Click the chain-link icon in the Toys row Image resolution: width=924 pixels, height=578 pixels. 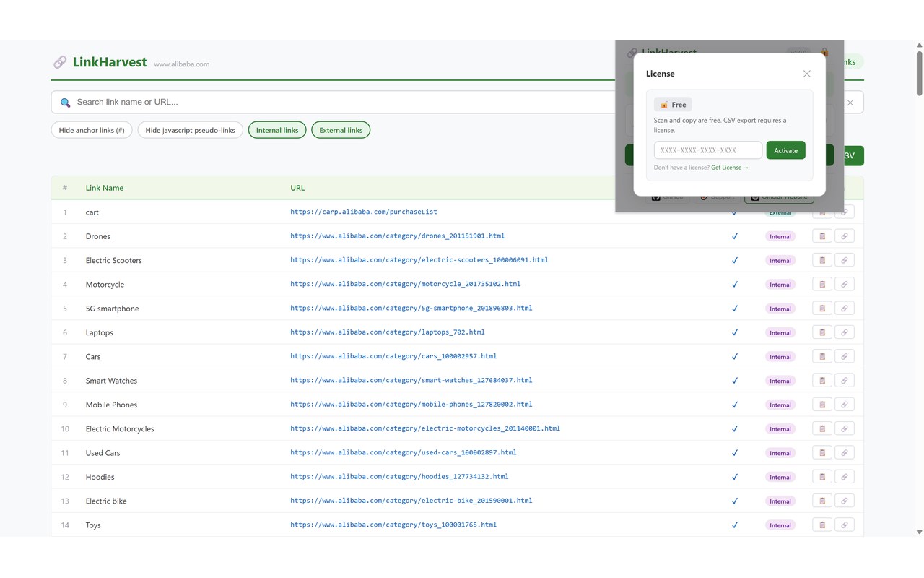click(845, 525)
